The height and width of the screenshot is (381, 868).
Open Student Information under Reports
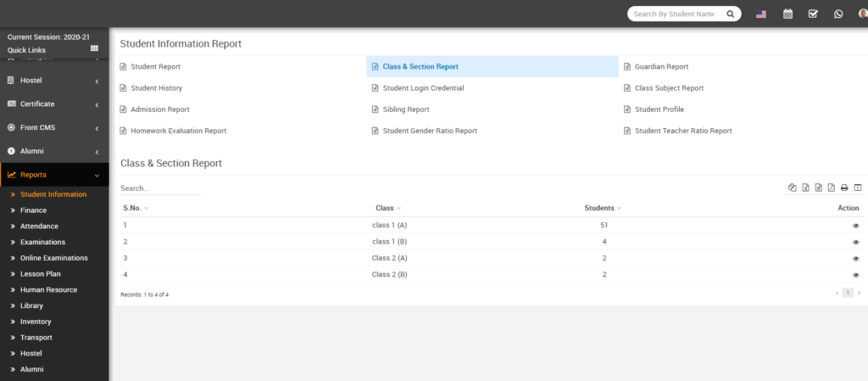(x=53, y=194)
